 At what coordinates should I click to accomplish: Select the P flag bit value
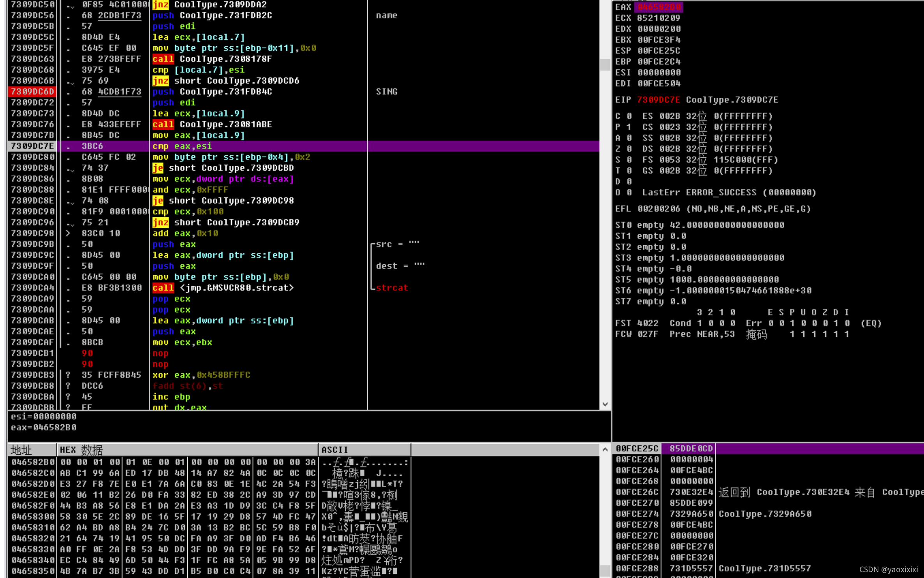[x=629, y=127]
